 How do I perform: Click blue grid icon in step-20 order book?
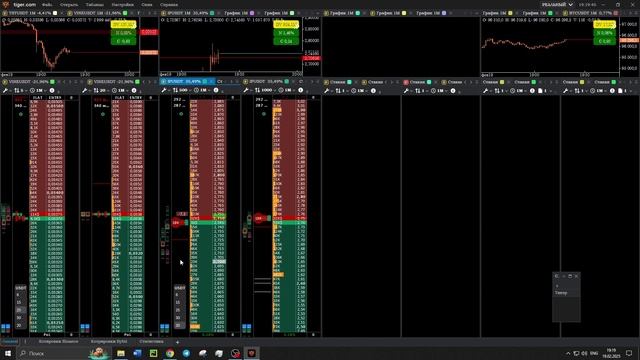pyautogui.click(x=85, y=327)
